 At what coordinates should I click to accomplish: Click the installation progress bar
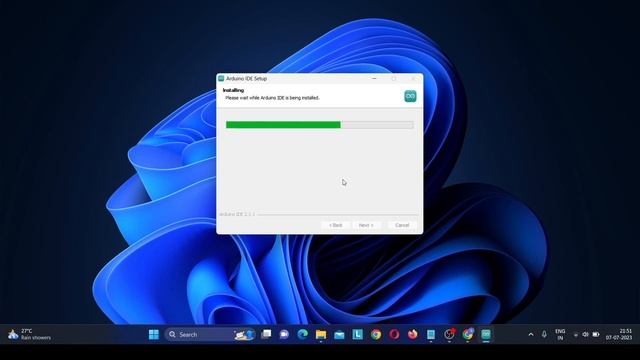point(320,125)
